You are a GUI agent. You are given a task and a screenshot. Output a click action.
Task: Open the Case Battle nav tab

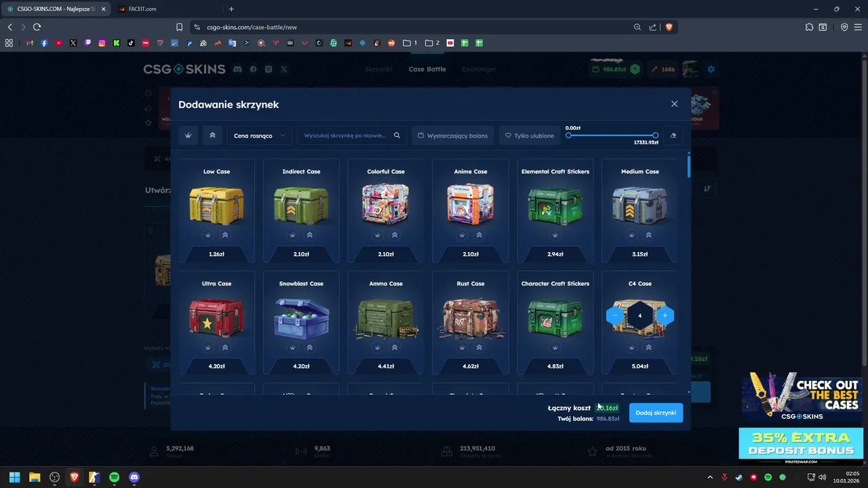click(427, 69)
